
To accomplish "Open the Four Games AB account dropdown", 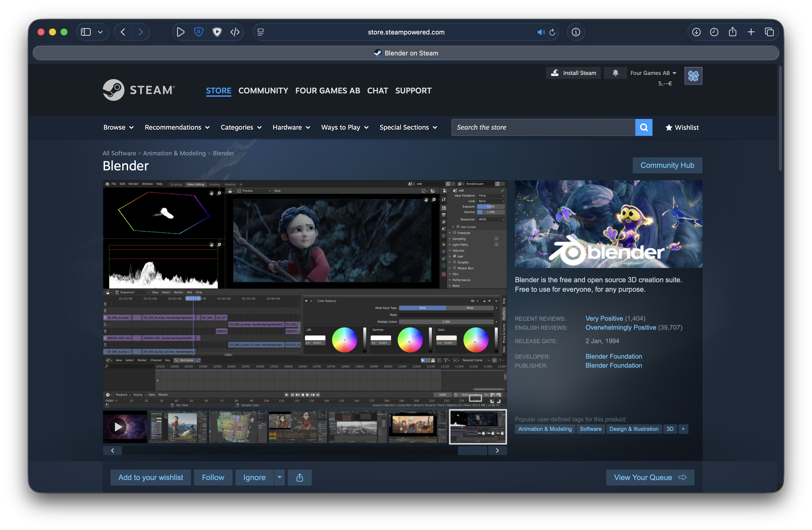I will click(653, 73).
